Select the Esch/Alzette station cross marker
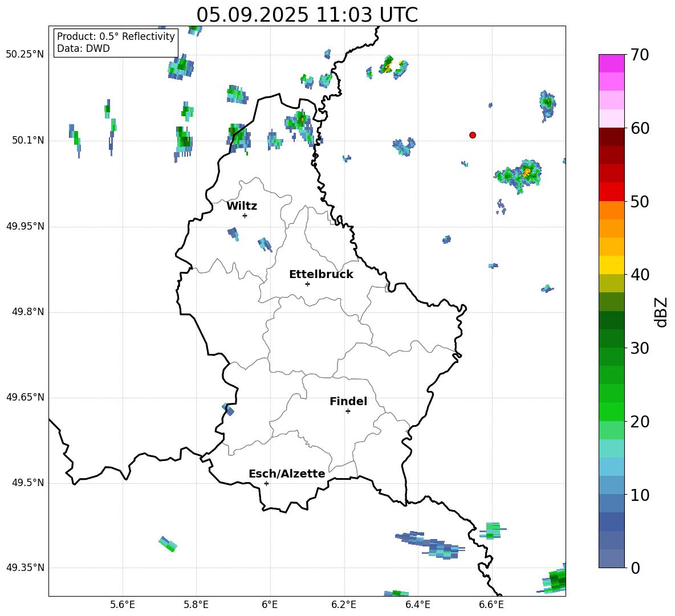The width and height of the screenshot is (675, 616). tap(266, 483)
